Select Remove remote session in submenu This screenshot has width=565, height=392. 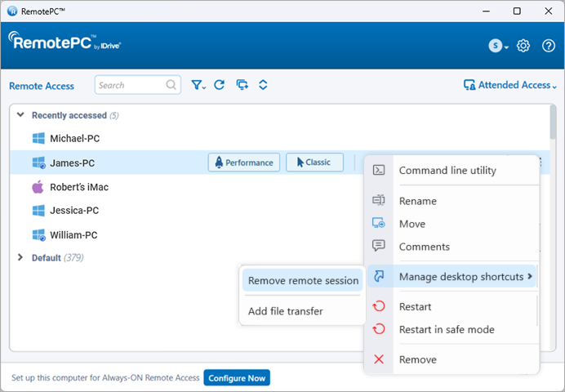[303, 280]
